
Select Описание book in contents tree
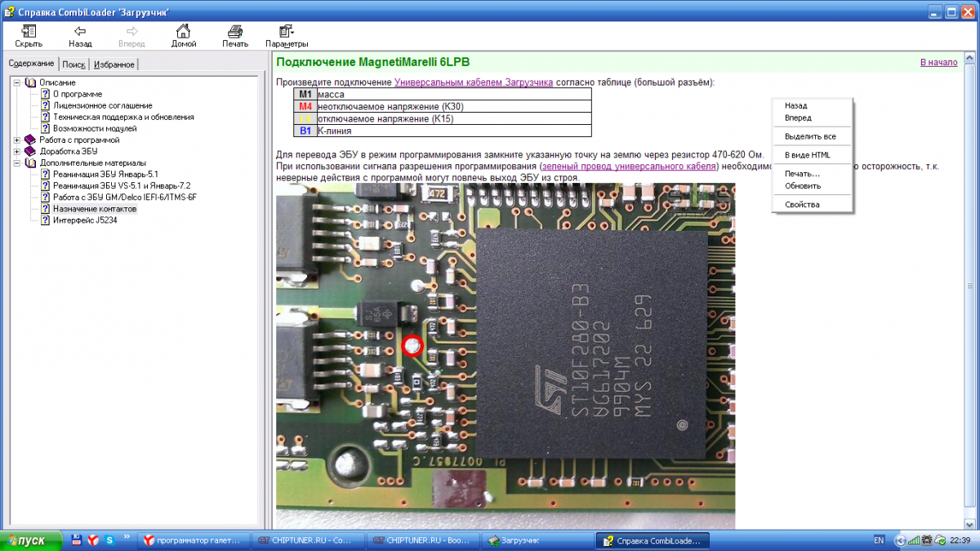click(57, 82)
